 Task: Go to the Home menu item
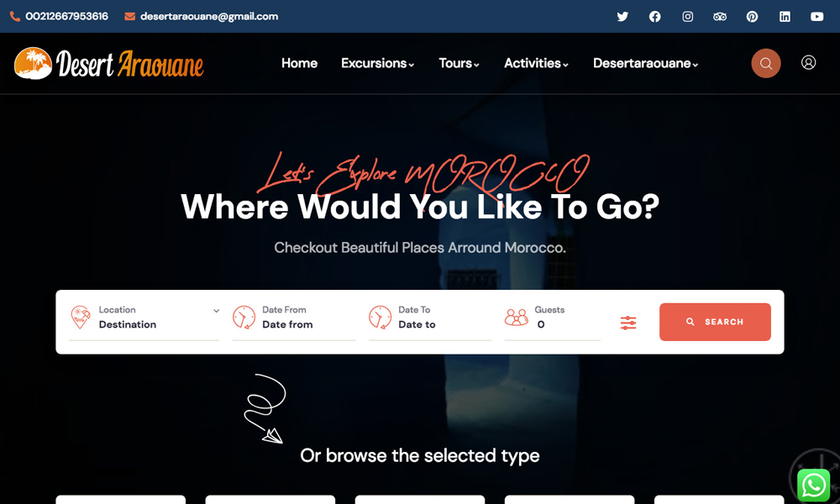[x=300, y=63]
